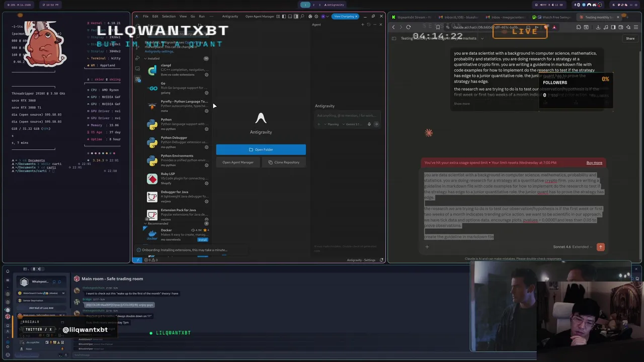Toggle the primary side bar layout icon

[284, 17]
